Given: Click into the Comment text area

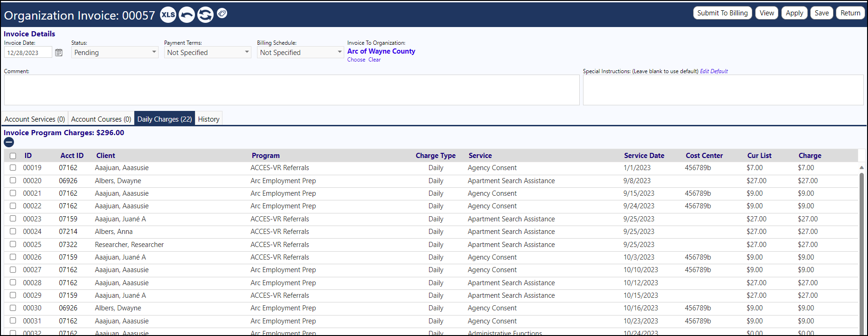Looking at the screenshot, I should click(292, 90).
